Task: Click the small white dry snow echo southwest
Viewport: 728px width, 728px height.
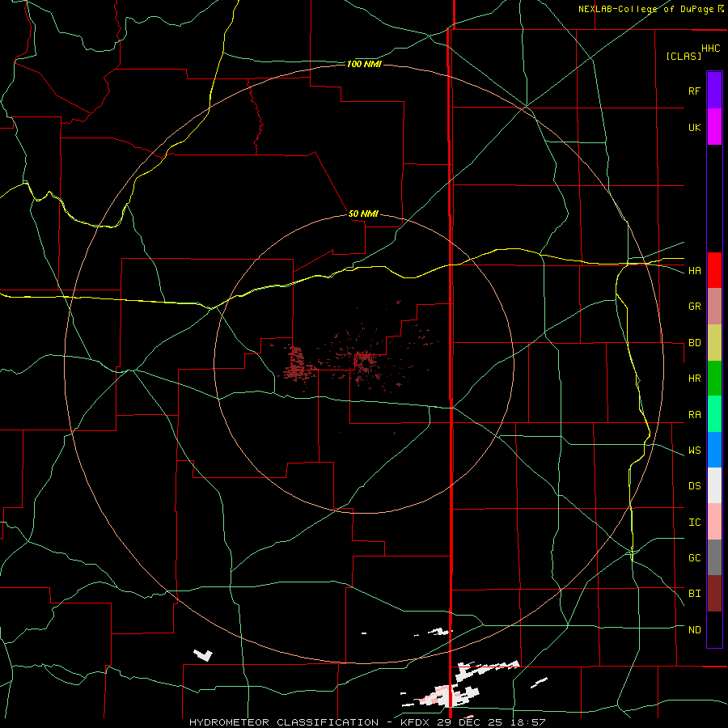Action: click(x=203, y=655)
